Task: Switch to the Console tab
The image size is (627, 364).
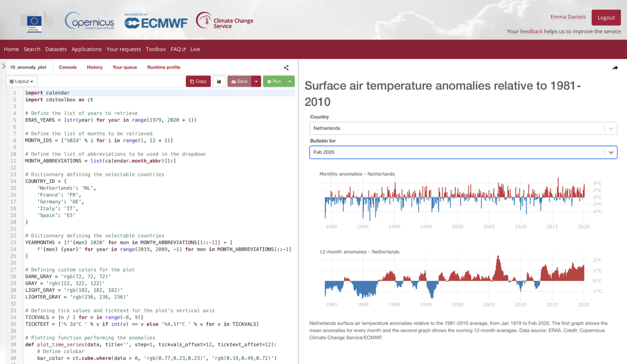Action: tap(68, 67)
